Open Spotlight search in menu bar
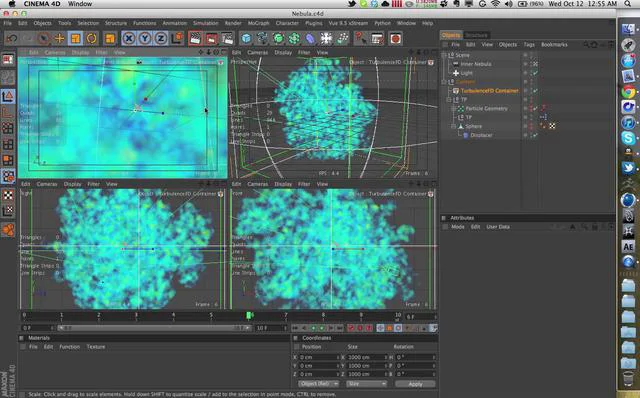The image size is (640, 398). click(628, 4)
